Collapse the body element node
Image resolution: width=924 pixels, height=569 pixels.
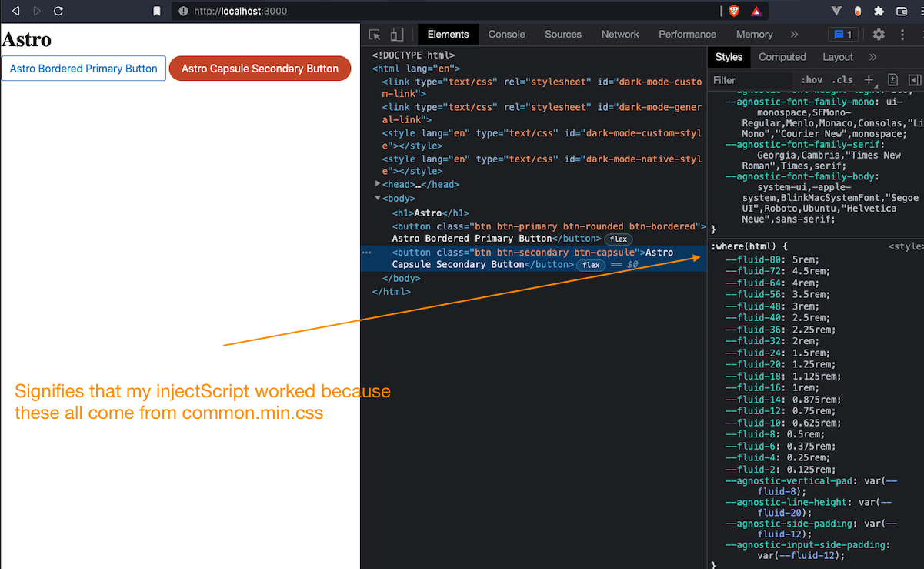click(x=377, y=198)
